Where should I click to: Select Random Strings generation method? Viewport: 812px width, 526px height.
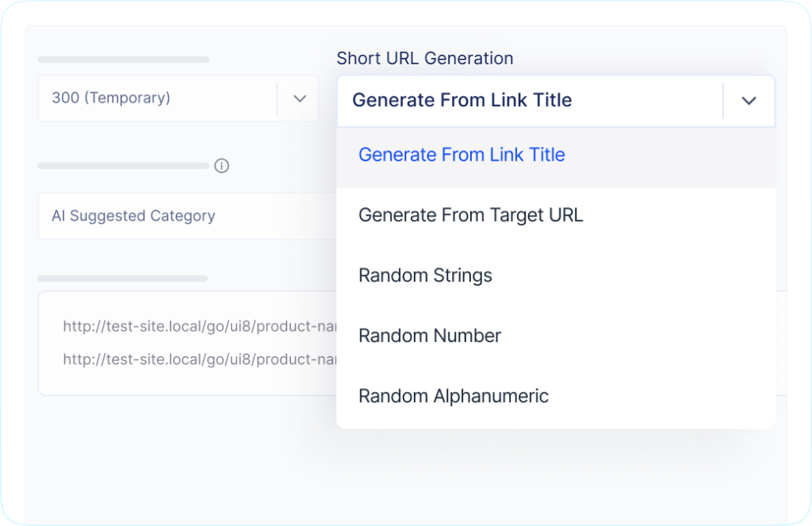point(425,275)
